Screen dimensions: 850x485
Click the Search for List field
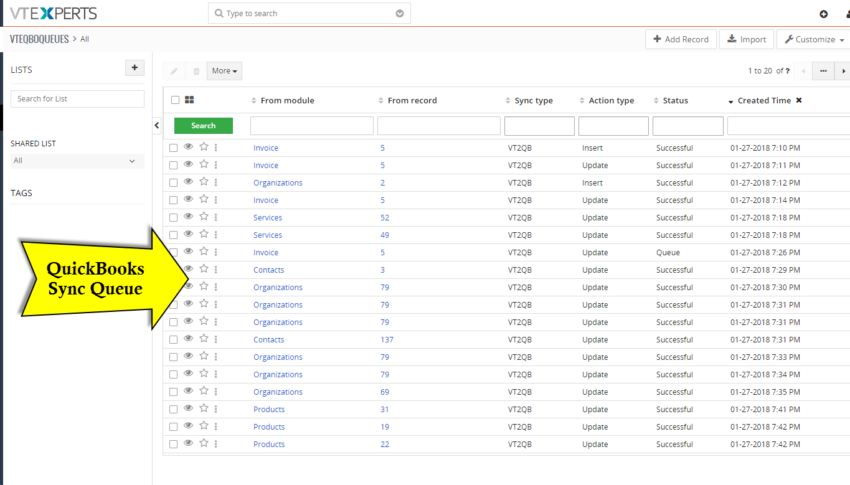pyautogui.click(x=78, y=99)
